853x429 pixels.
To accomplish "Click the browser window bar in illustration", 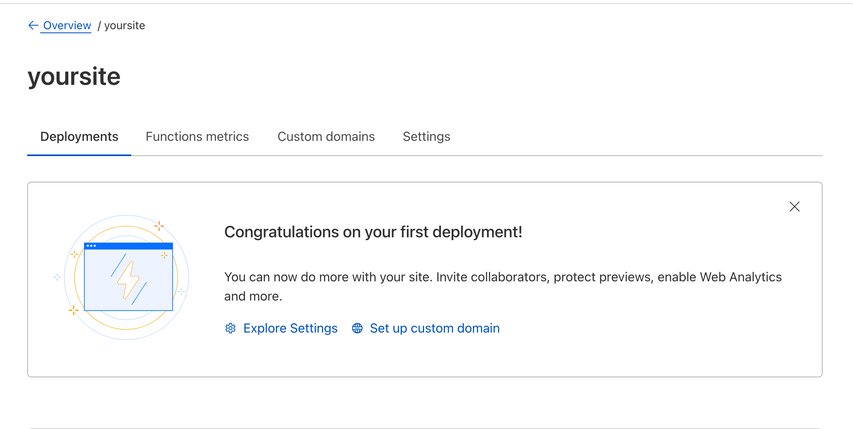I will click(128, 246).
